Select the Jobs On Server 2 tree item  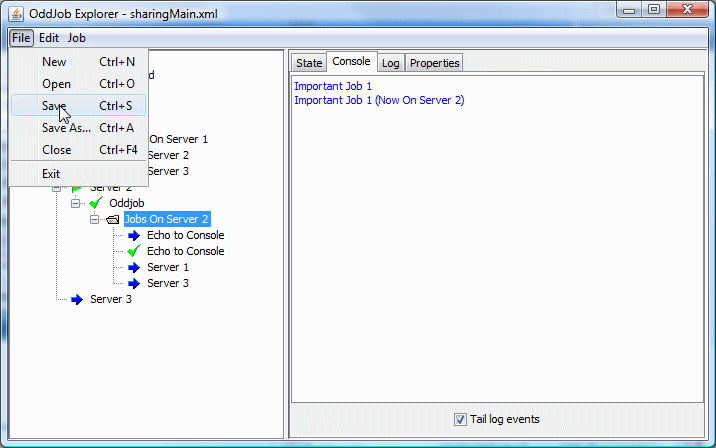(166, 219)
